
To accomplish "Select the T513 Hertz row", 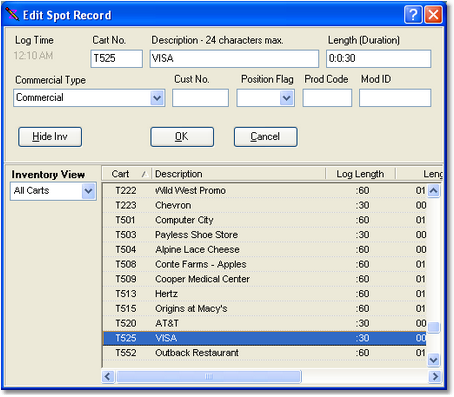I will coord(264,294).
